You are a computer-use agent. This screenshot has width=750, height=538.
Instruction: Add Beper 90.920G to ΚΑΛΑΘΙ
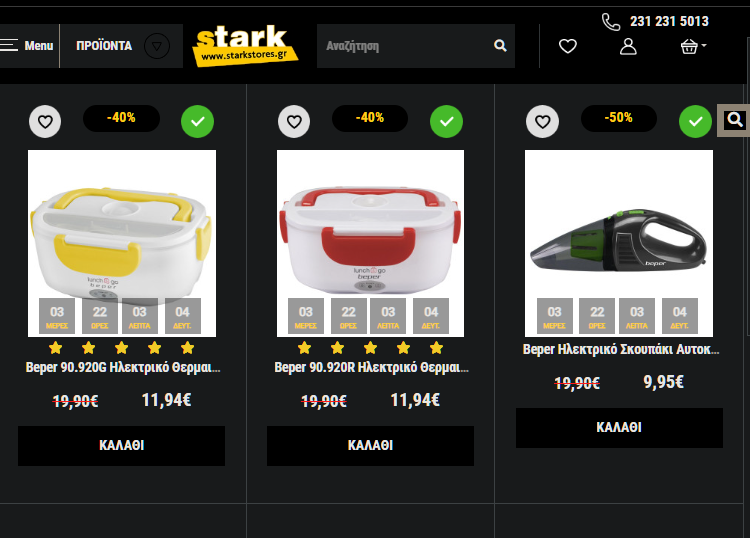[x=121, y=446]
